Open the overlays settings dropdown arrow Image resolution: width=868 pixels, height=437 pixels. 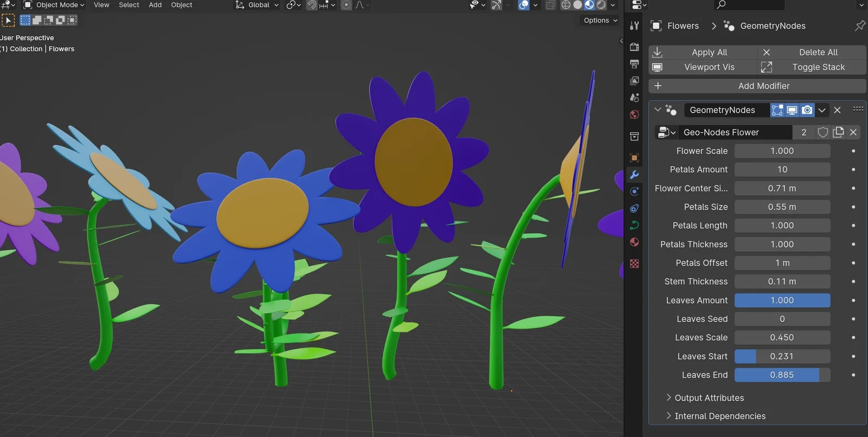point(535,5)
